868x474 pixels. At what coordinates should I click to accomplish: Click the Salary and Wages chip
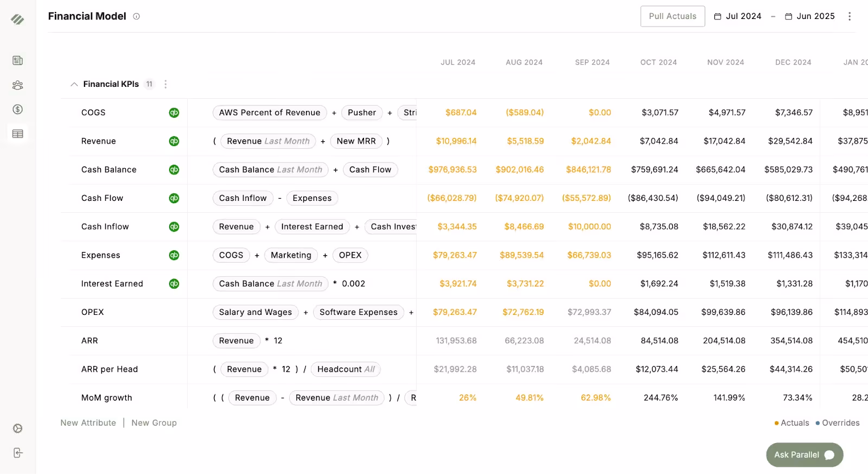pos(256,312)
